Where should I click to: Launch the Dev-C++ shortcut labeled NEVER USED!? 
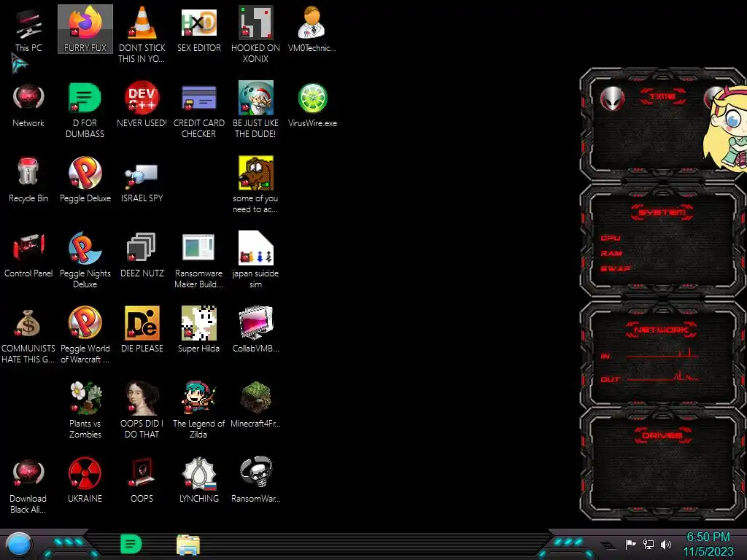click(x=142, y=105)
